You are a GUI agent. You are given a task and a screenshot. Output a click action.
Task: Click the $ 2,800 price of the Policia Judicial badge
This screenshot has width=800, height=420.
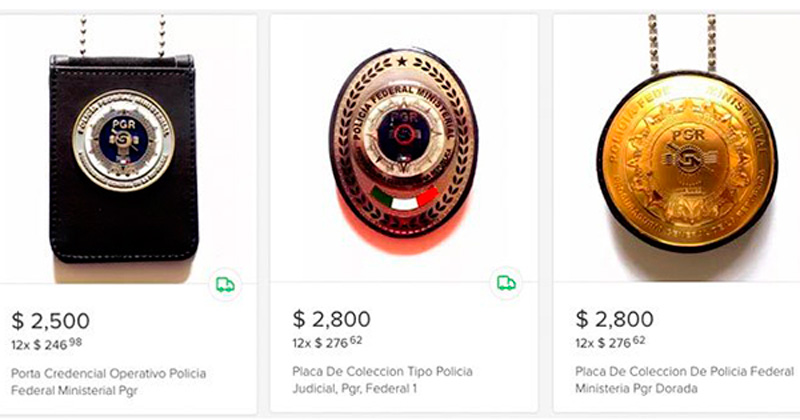(x=332, y=319)
